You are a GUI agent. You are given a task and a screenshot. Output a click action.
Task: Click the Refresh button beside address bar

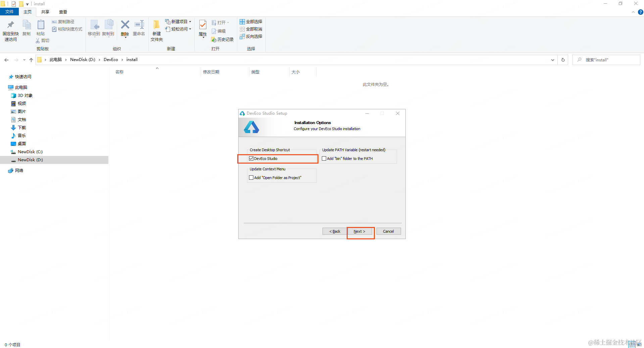(563, 60)
